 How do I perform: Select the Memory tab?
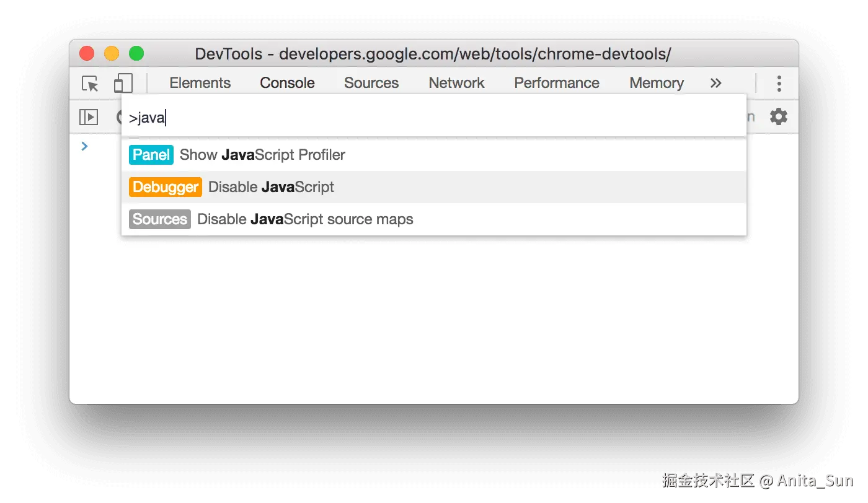click(656, 82)
